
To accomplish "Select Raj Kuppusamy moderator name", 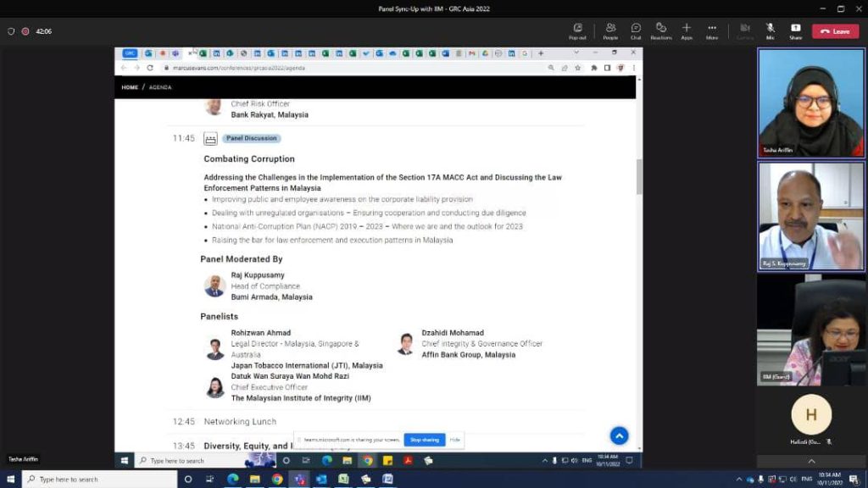I will point(258,275).
